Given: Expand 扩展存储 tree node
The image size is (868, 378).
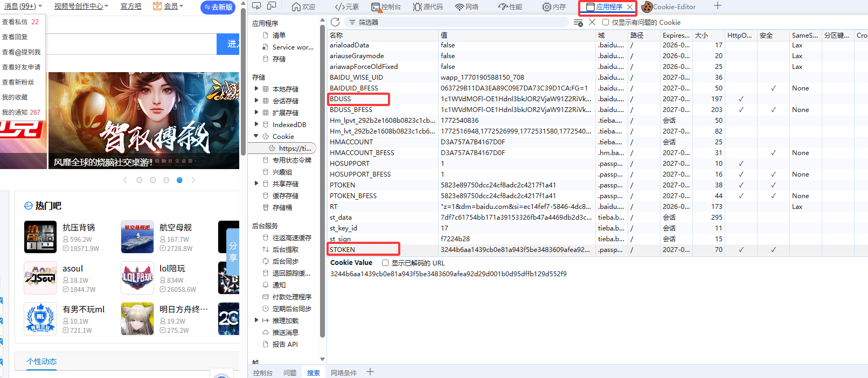Looking at the screenshot, I should 256,113.
